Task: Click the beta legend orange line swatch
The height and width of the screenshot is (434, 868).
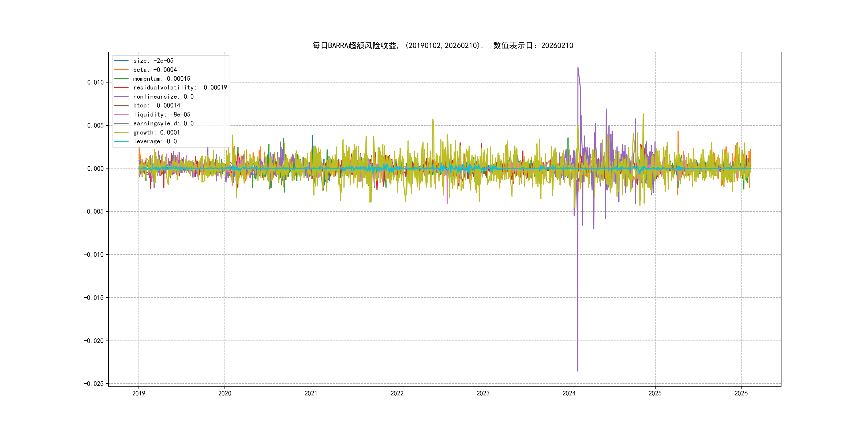Action: (x=121, y=70)
